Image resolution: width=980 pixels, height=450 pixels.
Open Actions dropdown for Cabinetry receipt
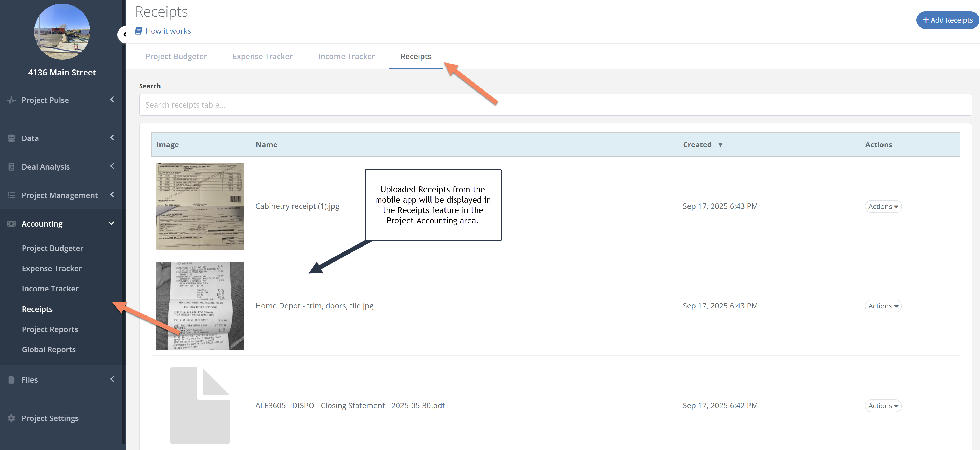pyautogui.click(x=882, y=207)
